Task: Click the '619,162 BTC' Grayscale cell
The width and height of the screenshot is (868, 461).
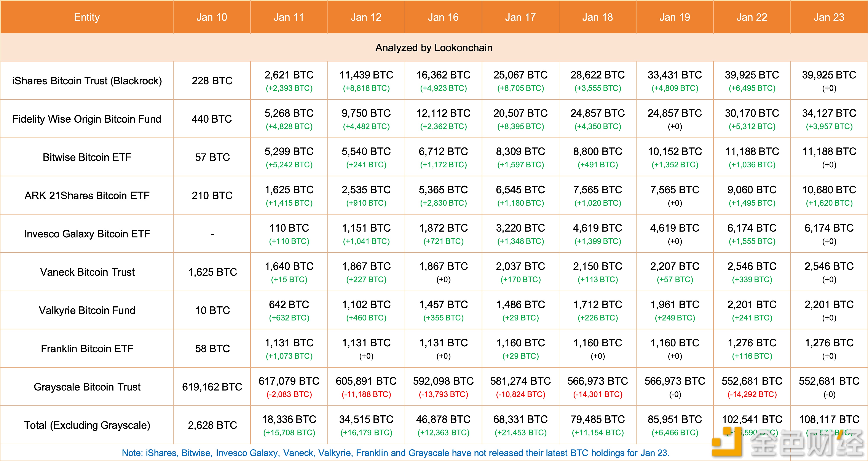Action: pyautogui.click(x=212, y=387)
